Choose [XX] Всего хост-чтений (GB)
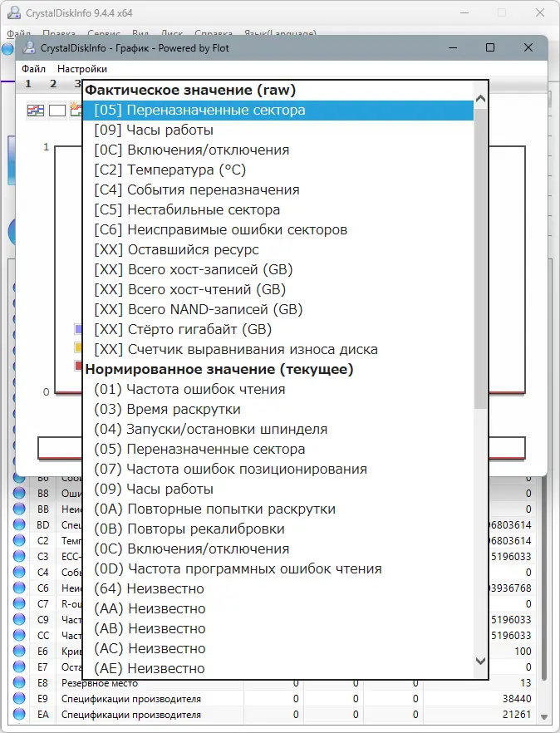 [278, 289]
